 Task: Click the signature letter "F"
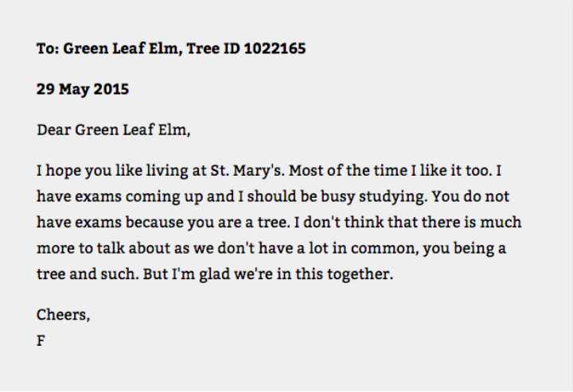click(41, 340)
